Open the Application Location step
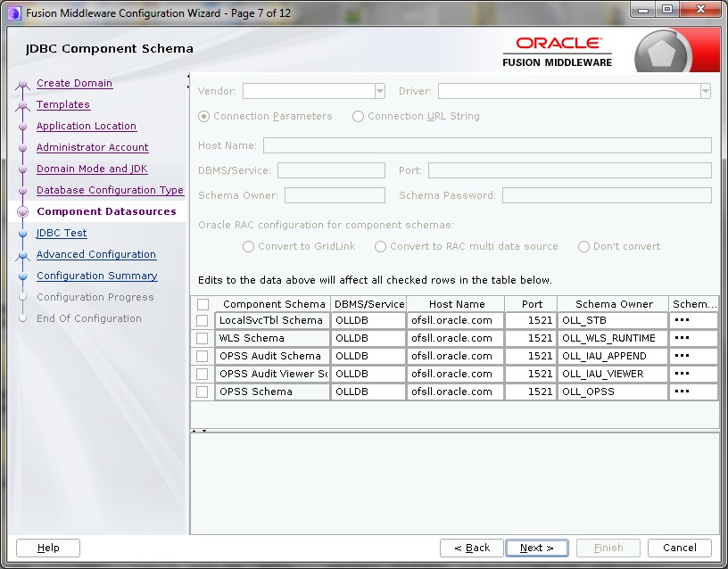728x569 pixels. click(87, 126)
